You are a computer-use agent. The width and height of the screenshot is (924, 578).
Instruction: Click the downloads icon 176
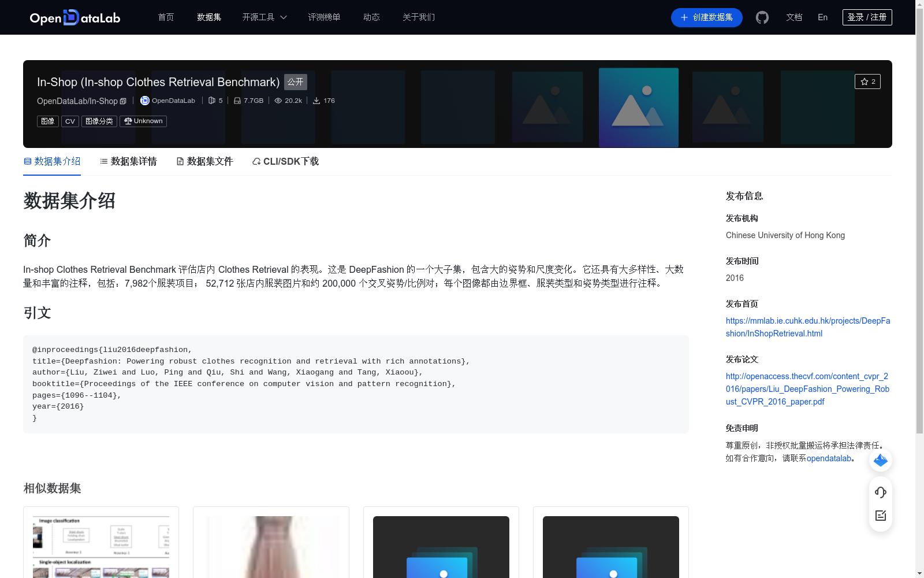tap(316, 101)
